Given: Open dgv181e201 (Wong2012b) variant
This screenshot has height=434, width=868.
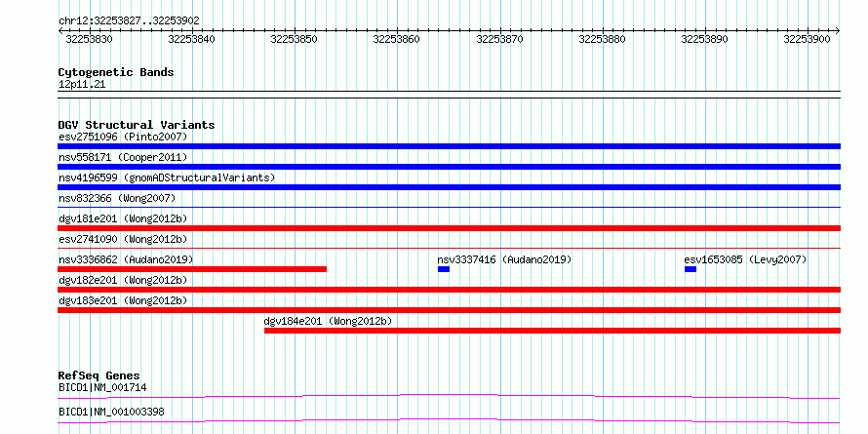Looking at the screenshot, I should pos(123,218).
